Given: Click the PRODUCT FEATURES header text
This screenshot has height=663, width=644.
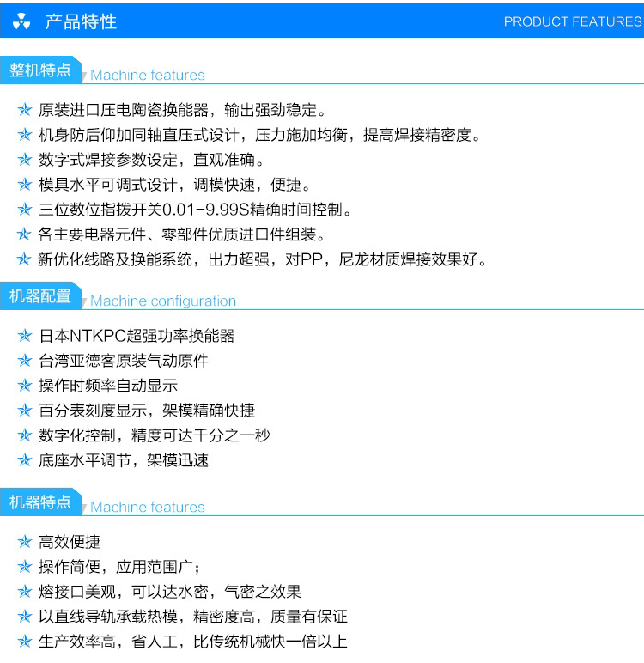Looking at the screenshot, I should [x=572, y=21].
